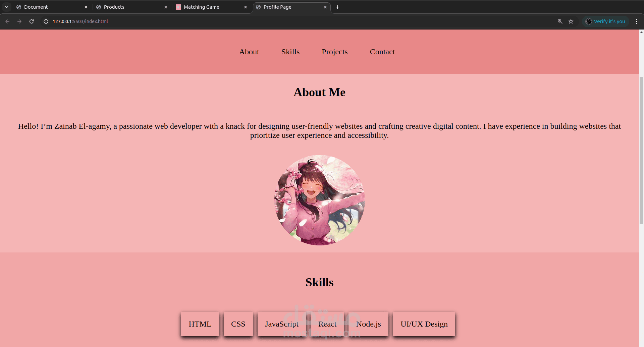Image resolution: width=644 pixels, height=347 pixels.
Task: View site information icon in address bar
Action: [46, 21]
